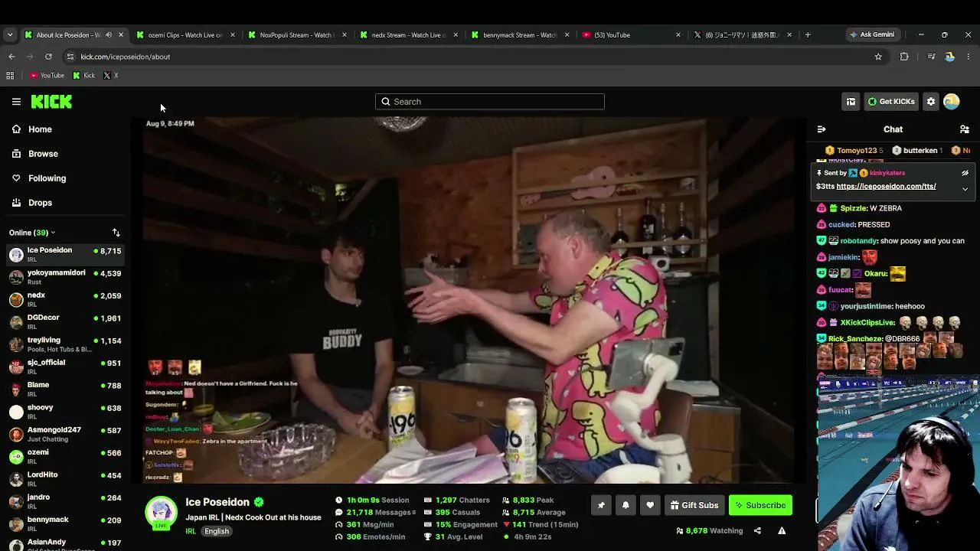980x551 pixels.
Task: Switch to the nedx Stream tab
Action: 408,34
